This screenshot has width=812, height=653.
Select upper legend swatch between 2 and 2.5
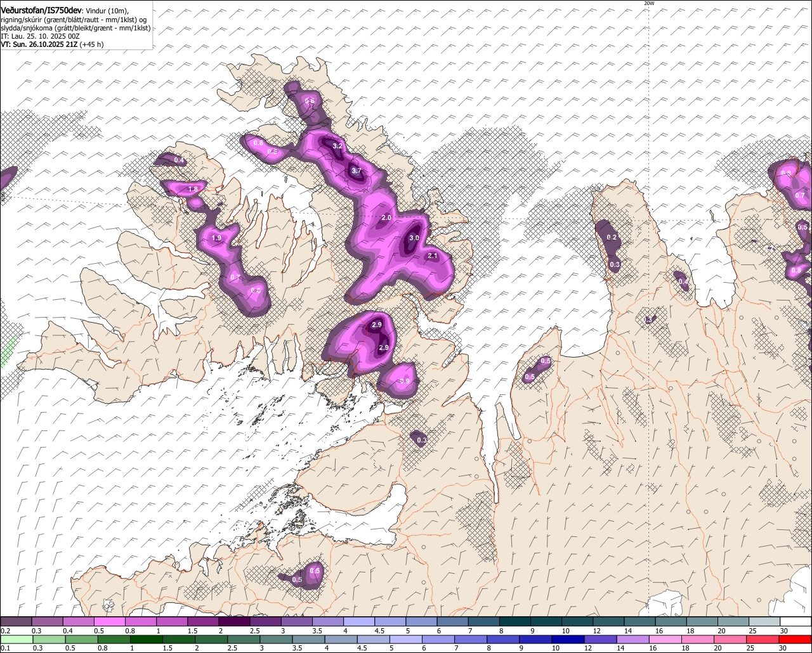tap(235, 622)
